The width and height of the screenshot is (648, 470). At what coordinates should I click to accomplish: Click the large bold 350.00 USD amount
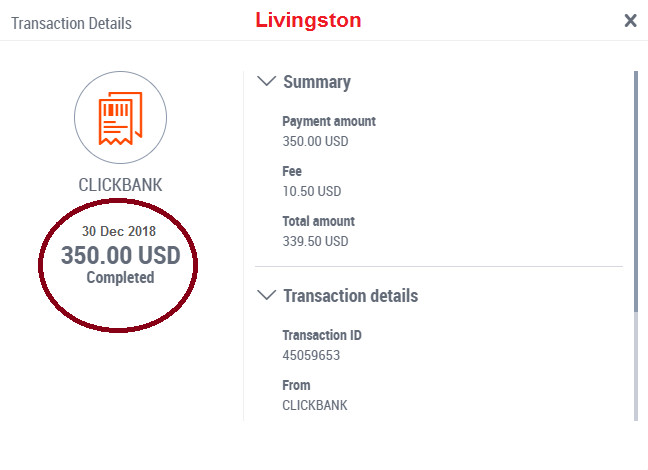pos(121,255)
